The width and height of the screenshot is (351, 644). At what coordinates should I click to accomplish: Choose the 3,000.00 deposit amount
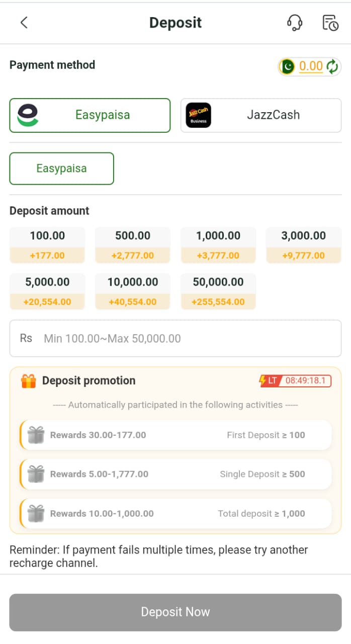(x=304, y=245)
